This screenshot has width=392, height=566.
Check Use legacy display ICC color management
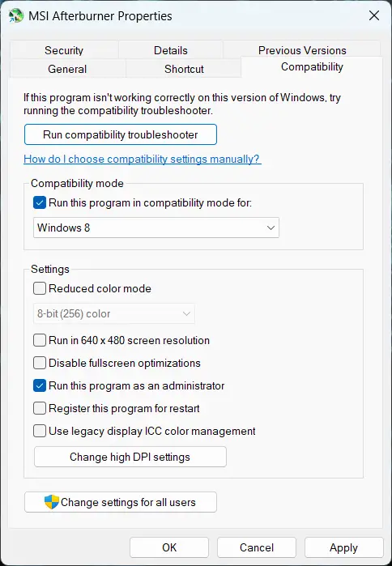[x=40, y=431]
